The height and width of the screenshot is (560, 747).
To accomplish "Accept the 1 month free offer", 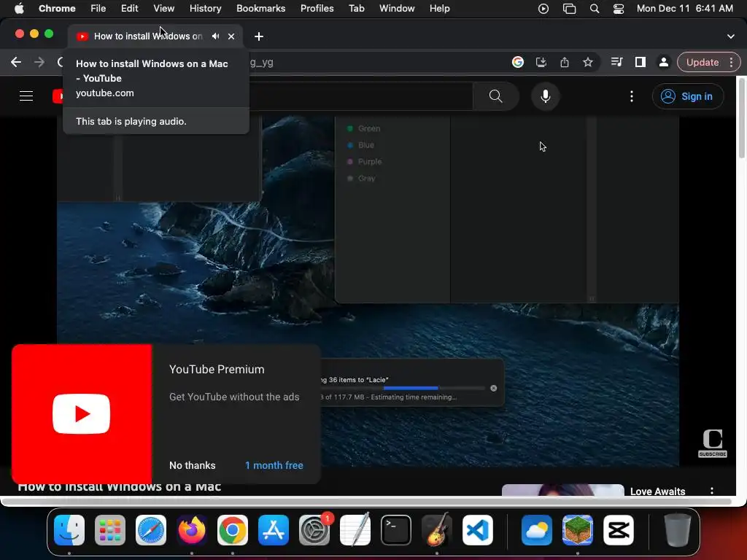I will (274, 465).
